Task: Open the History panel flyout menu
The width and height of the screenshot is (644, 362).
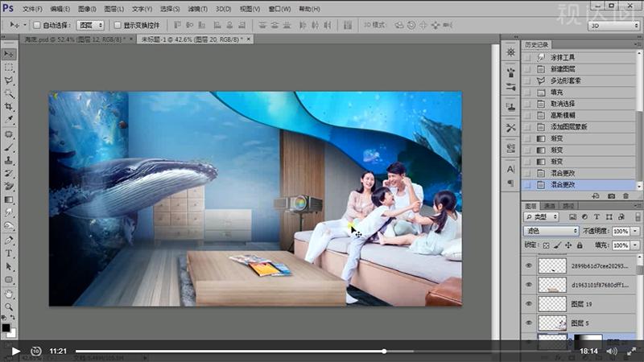Action: [x=638, y=44]
